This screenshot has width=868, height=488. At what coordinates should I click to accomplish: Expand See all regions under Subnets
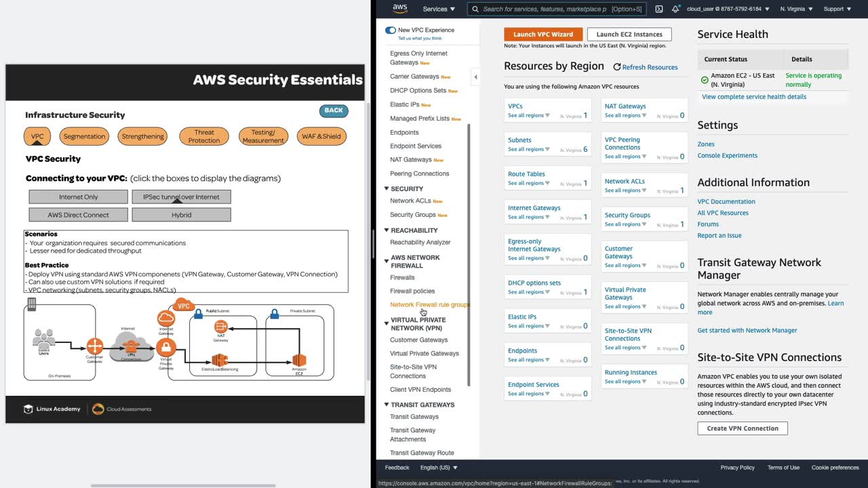[x=529, y=149]
